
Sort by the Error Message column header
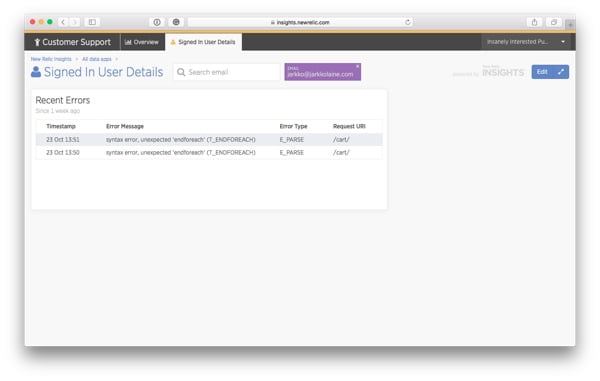click(125, 126)
